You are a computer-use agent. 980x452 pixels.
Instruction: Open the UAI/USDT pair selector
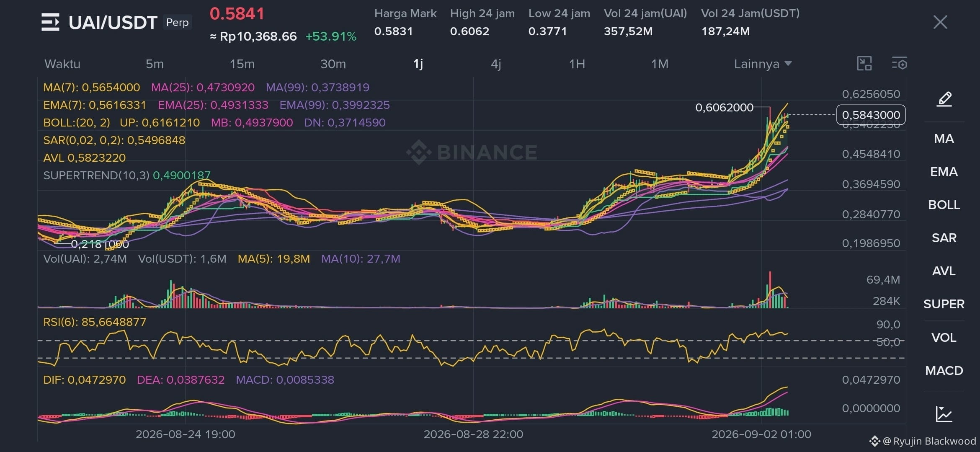tap(113, 22)
